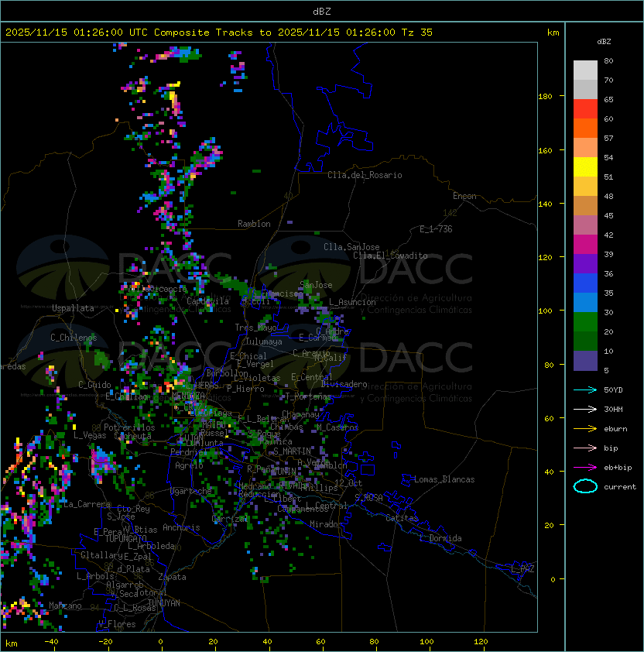
Task: Select the bright yellow swatch in dBZ legend
Action: tap(585, 166)
